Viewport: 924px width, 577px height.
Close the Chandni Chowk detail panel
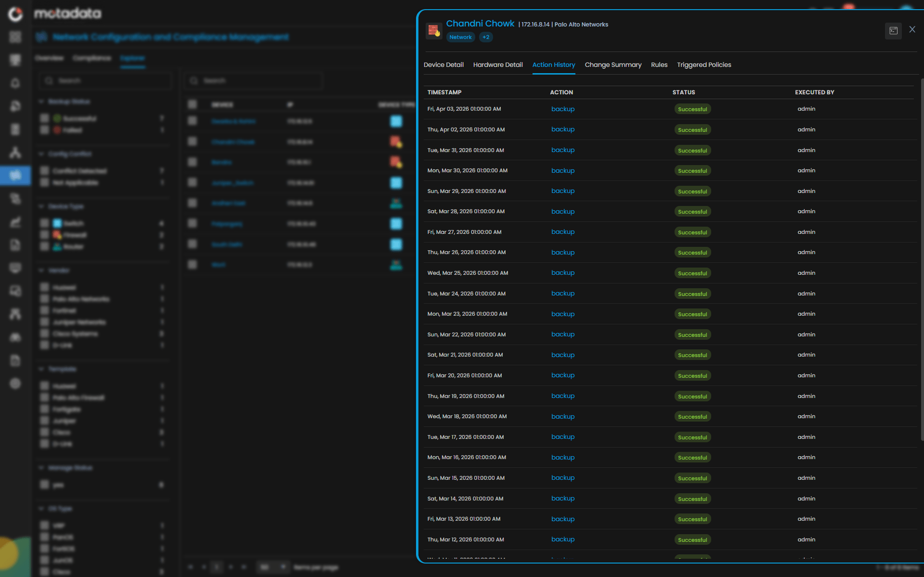pos(912,29)
